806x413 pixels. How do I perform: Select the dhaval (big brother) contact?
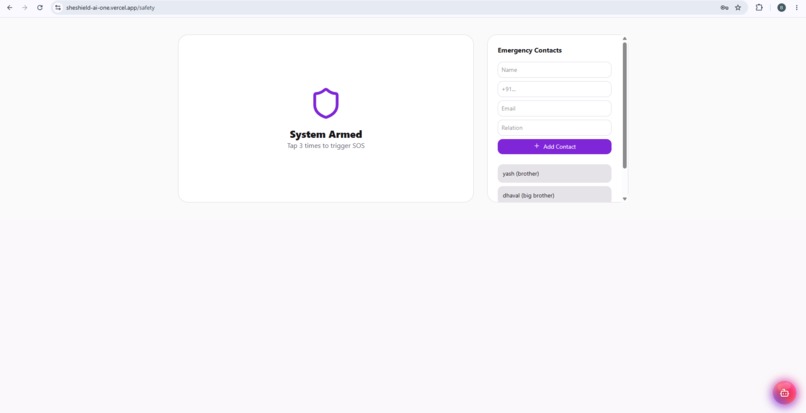[x=554, y=194]
